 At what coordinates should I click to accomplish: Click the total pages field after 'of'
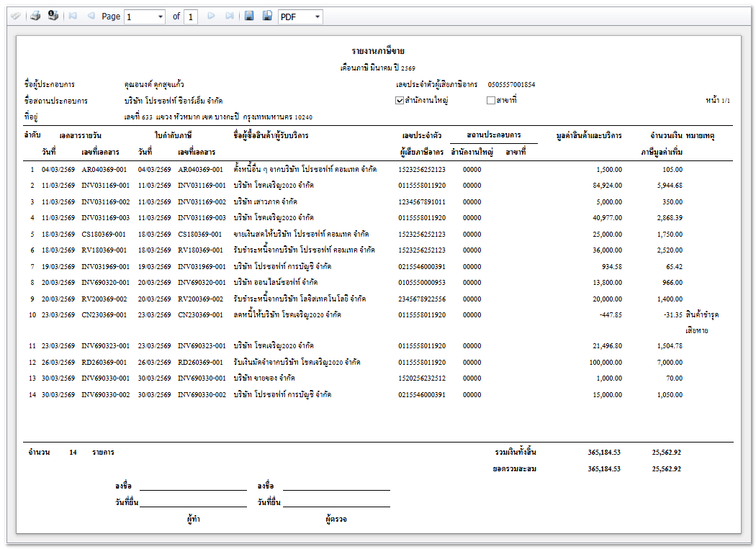(x=191, y=17)
